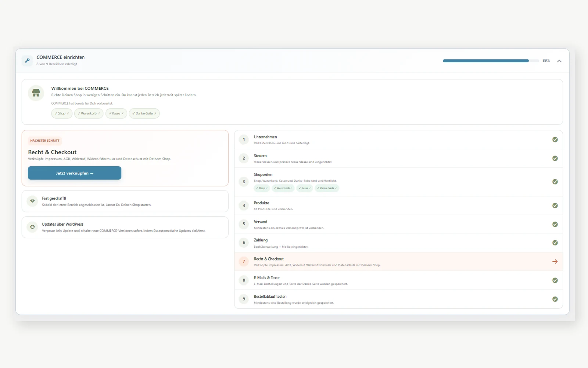Click the setup progress bar
588x368 pixels.
pos(491,61)
